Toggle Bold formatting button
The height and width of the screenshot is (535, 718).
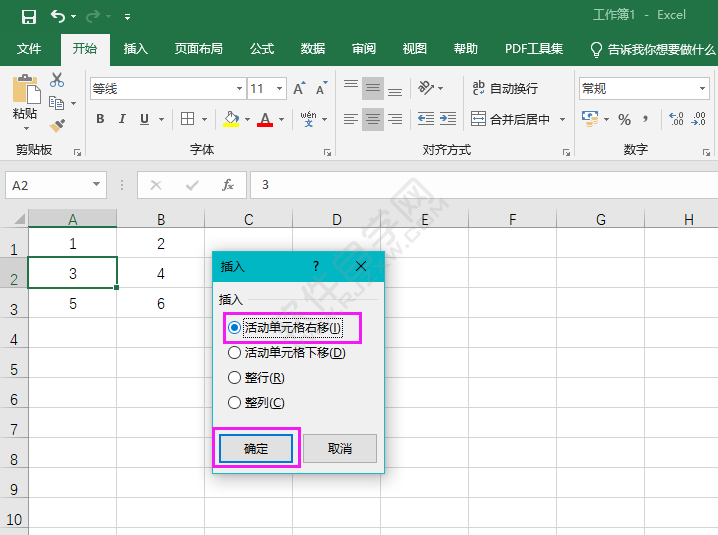point(100,119)
